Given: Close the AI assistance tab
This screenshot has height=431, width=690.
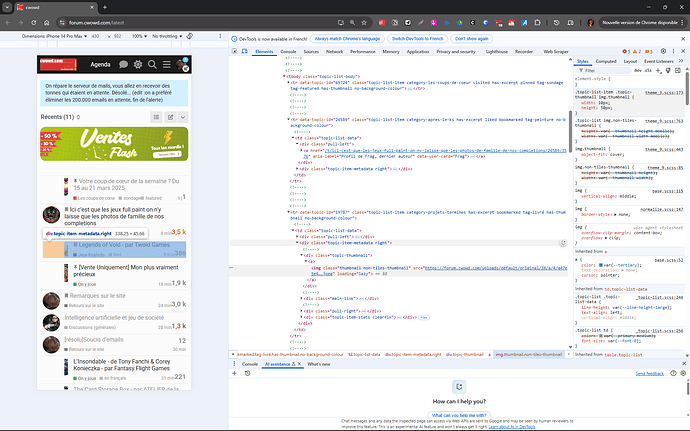Looking at the screenshot, I should coord(299,364).
